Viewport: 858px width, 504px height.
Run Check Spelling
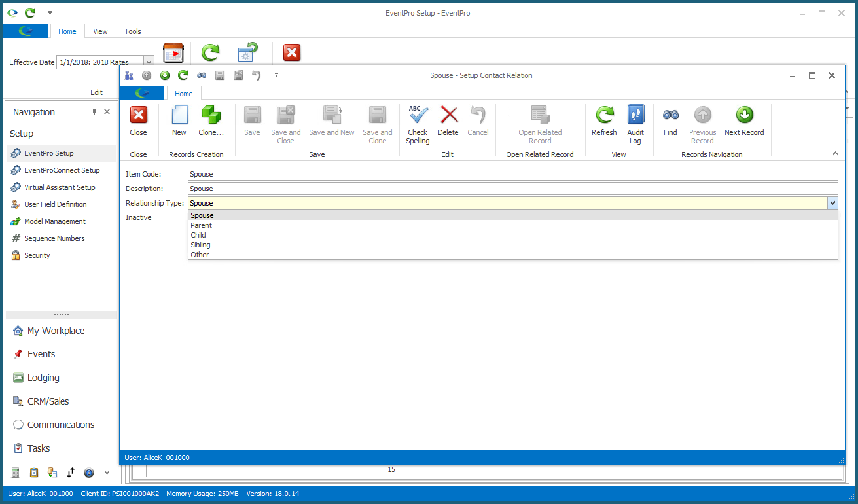418,124
